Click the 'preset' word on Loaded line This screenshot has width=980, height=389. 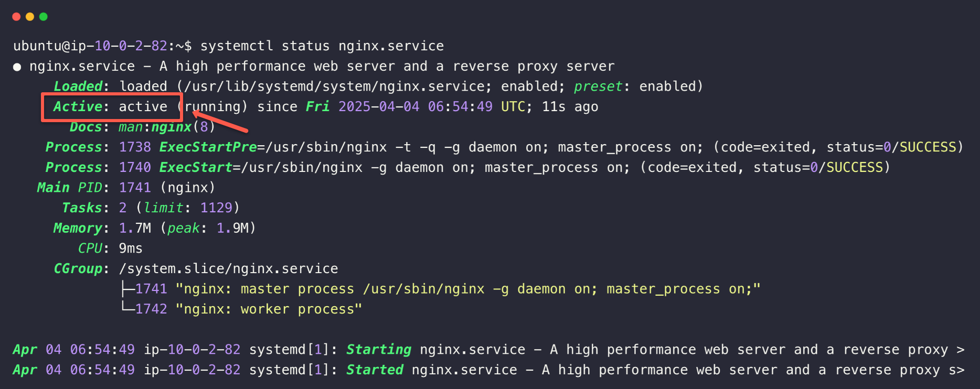(598, 87)
